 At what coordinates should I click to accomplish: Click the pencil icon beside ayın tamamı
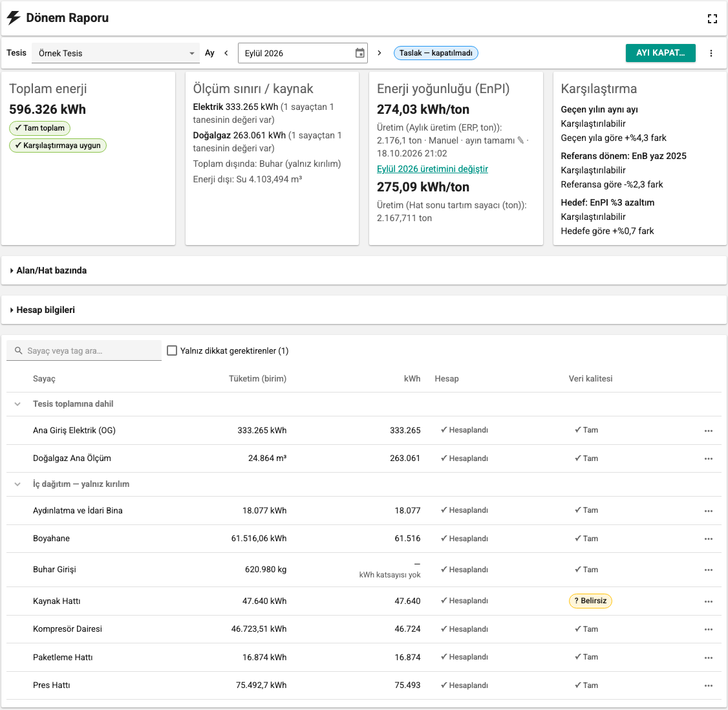[x=520, y=140]
